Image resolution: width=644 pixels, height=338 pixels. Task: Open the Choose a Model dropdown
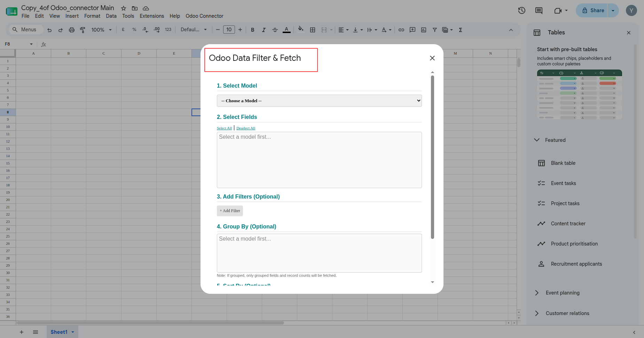319,101
